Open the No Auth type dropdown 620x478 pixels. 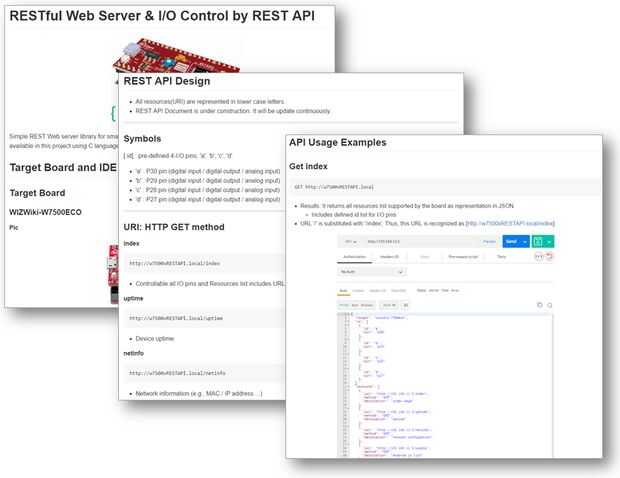tap(371, 272)
